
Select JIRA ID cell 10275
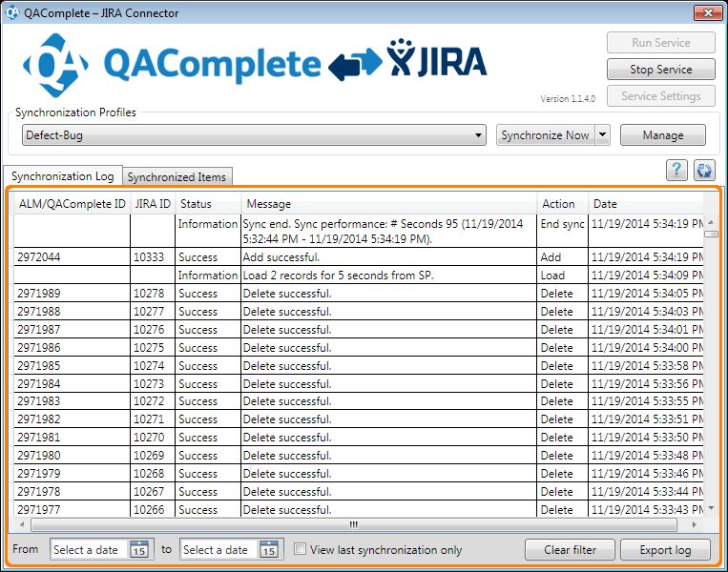coord(153,347)
